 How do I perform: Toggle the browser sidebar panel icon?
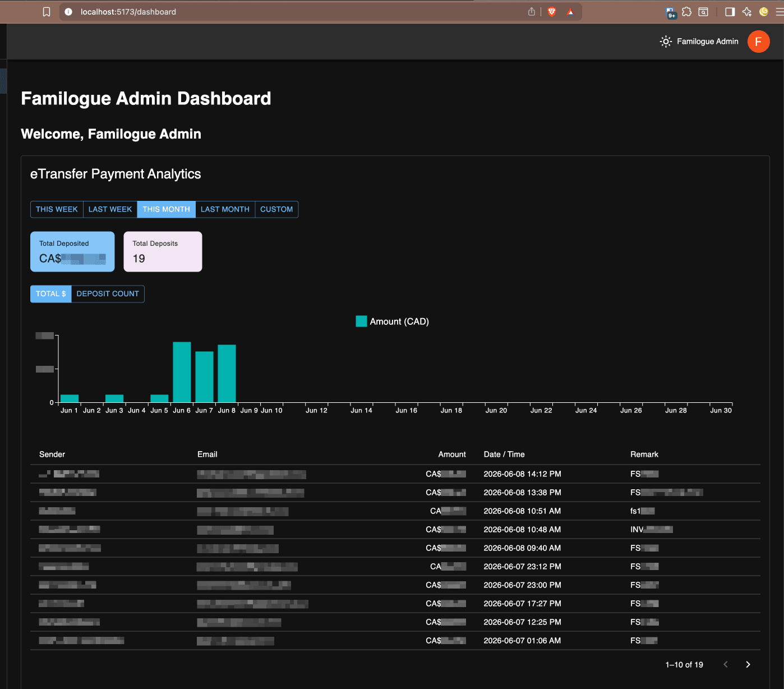(730, 12)
